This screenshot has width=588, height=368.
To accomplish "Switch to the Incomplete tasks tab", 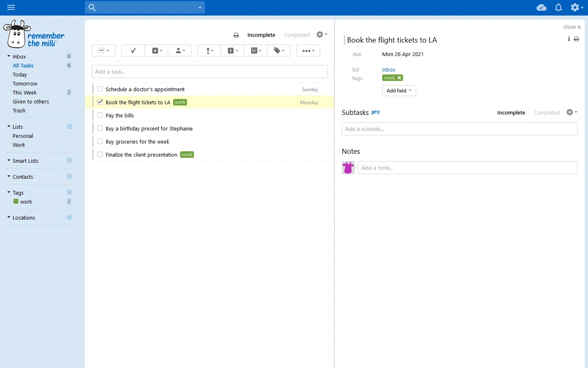I will (x=261, y=35).
